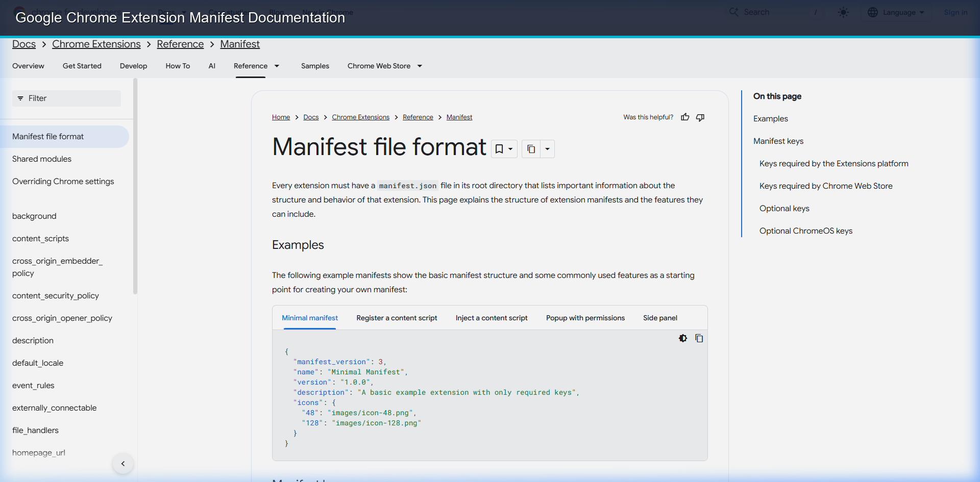Screen dimensions: 980x482
Task: Open Chrome Extensions in top breadcrumb bar
Action: (x=96, y=44)
